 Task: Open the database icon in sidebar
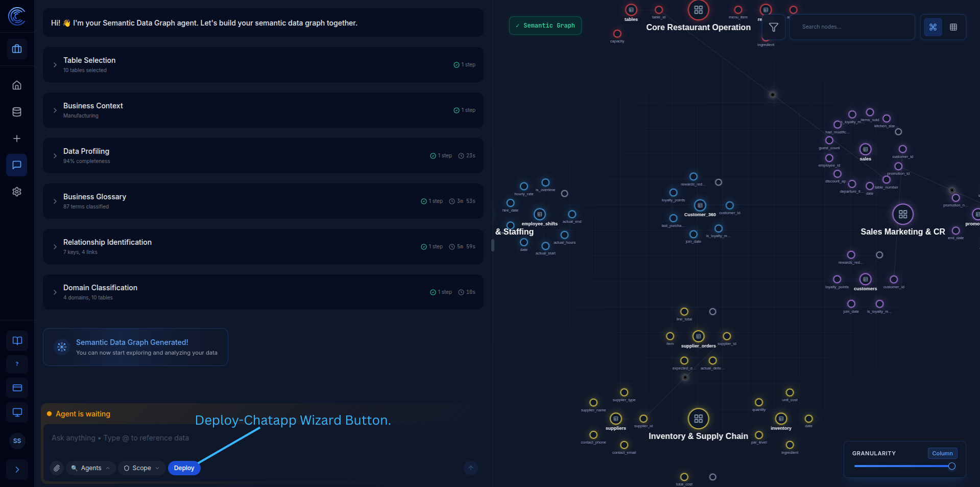tap(17, 112)
